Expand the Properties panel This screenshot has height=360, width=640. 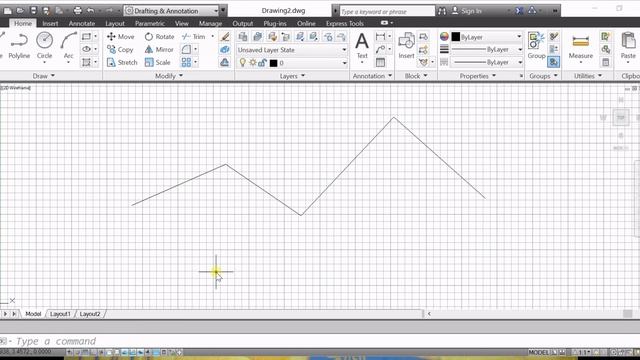[x=478, y=76]
